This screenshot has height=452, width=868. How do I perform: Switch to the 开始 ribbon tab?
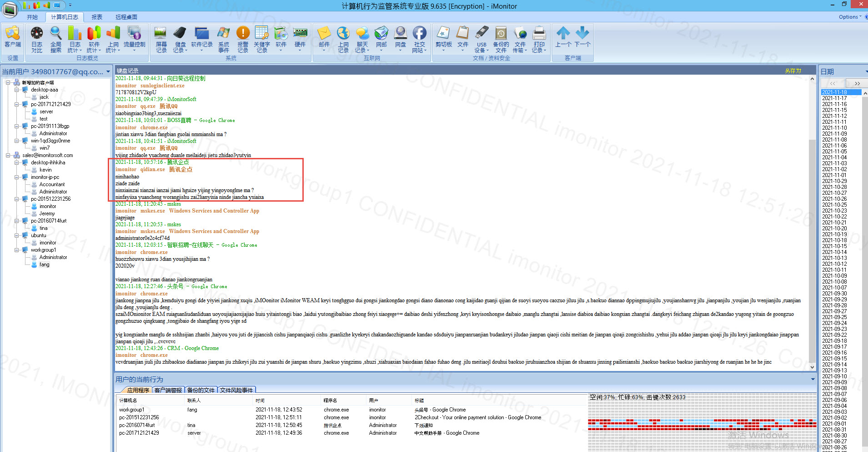click(x=32, y=17)
